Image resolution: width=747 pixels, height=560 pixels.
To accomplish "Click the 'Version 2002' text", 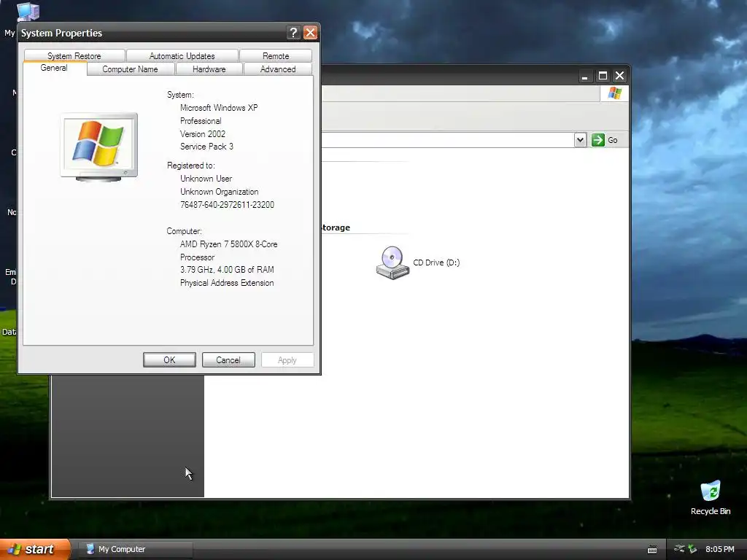I will click(203, 134).
